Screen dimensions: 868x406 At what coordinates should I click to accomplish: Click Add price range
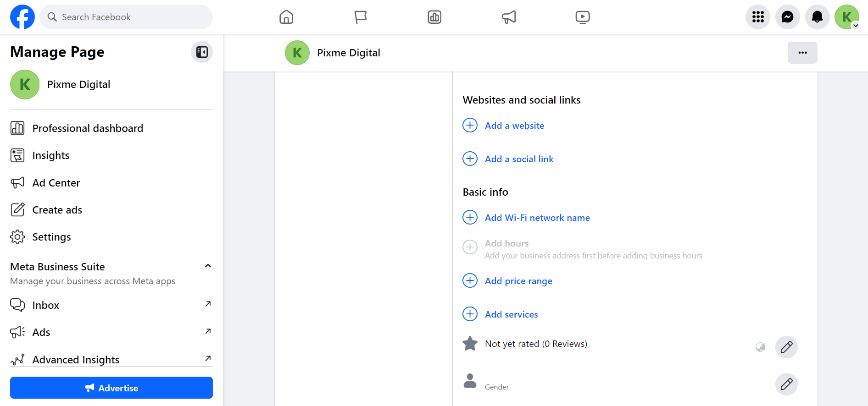(x=518, y=281)
